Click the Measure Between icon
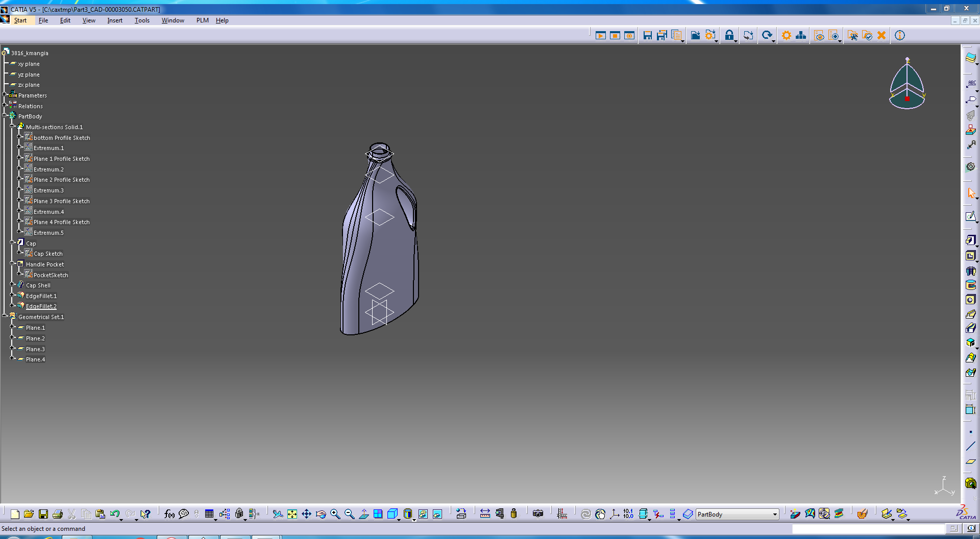Image resolution: width=980 pixels, height=539 pixels. (x=485, y=514)
